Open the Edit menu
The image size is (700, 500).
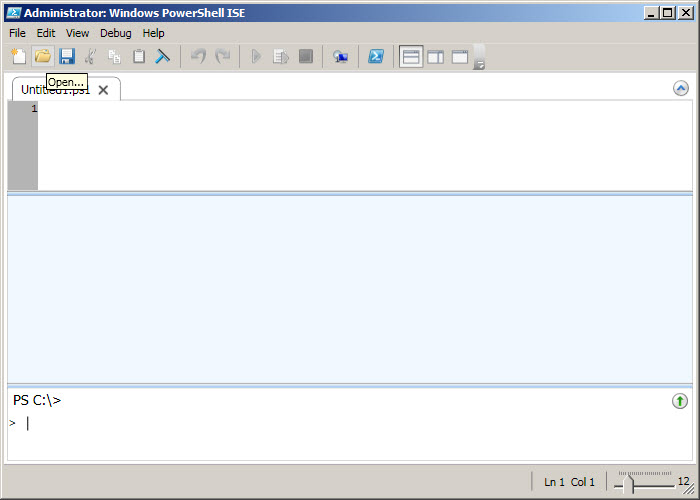(46, 33)
